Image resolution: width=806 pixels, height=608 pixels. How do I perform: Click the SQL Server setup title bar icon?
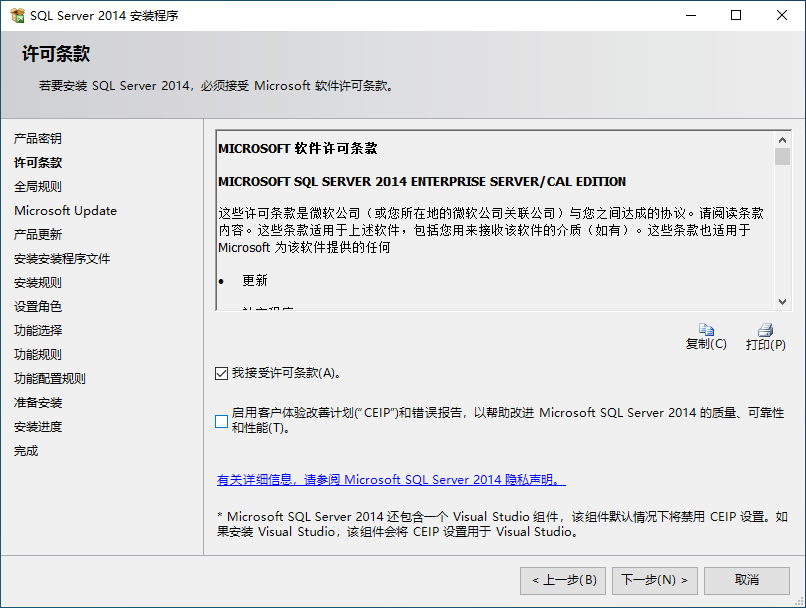[17, 15]
